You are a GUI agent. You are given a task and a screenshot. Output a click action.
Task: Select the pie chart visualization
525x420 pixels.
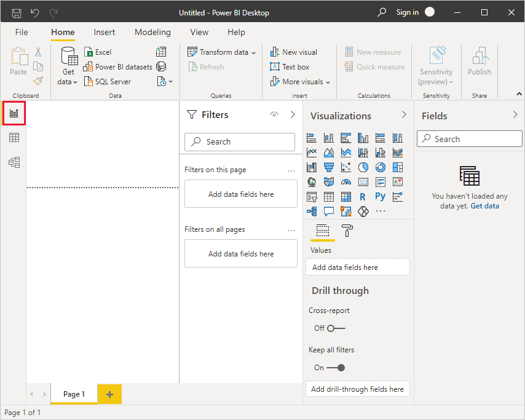point(363,167)
